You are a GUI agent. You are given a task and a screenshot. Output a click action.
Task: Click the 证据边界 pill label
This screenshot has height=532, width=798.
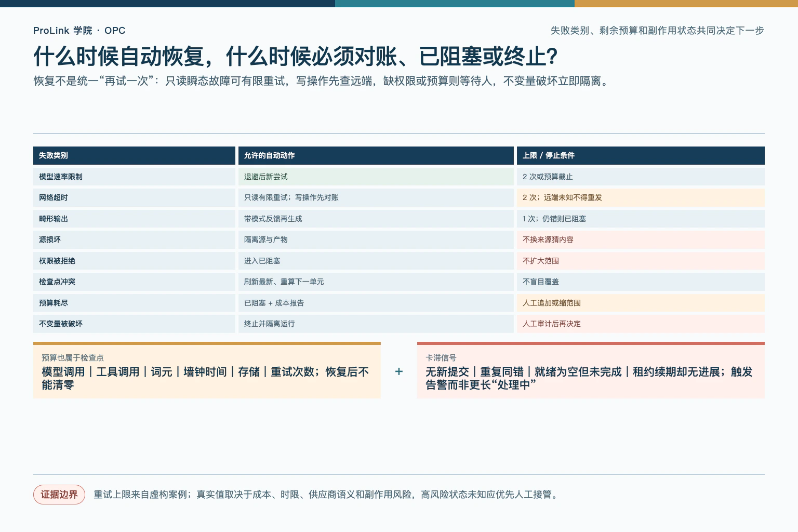pos(59,495)
